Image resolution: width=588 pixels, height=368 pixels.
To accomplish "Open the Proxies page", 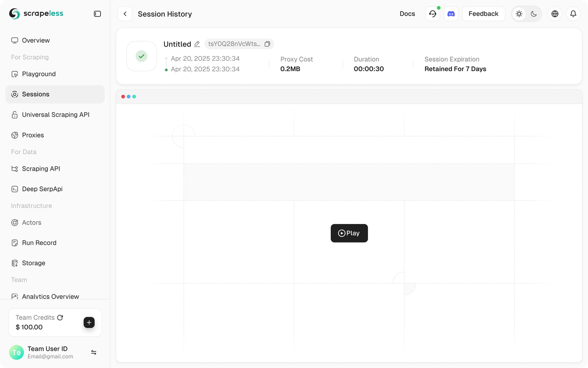I will [x=55, y=135].
